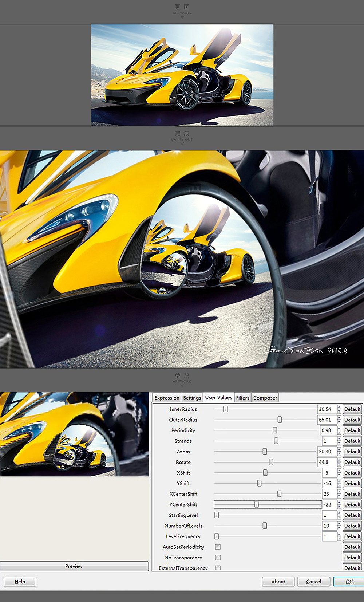The width and height of the screenshot is (364, 602).
Task: Click the Zoom spinner arrows
Action: click(339, 452)
